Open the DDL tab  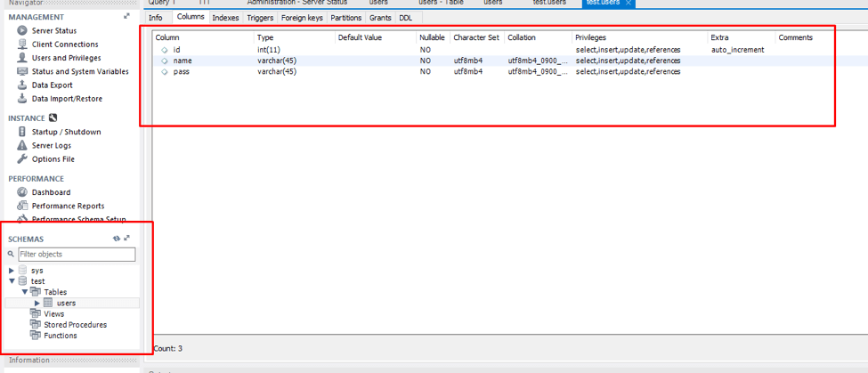pyautogui.click(x=406, y=18)
